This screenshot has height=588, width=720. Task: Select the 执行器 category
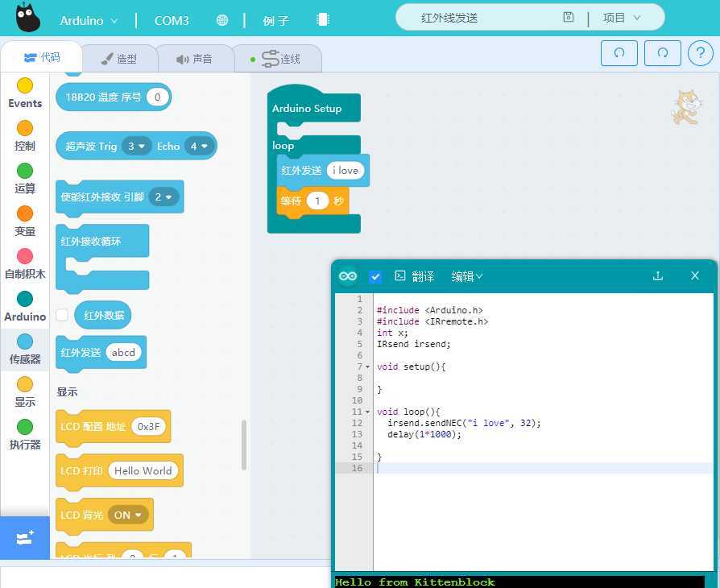coord(25,435)
